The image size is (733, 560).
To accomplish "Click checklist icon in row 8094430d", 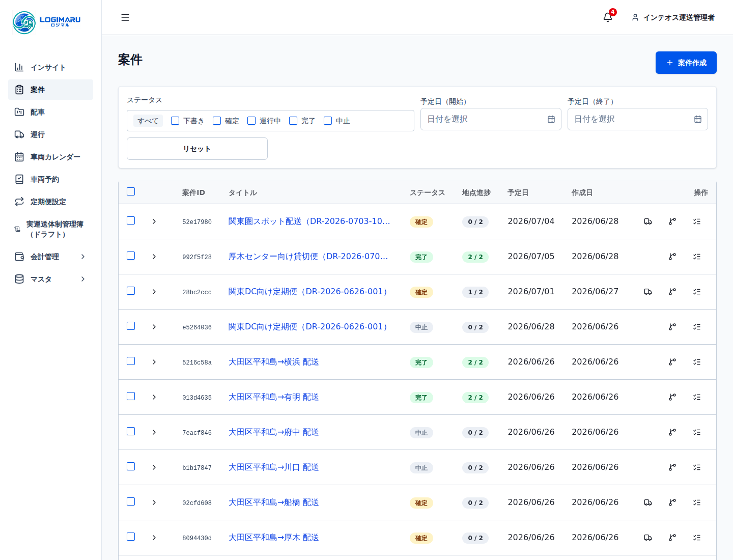I will point(697,538).
